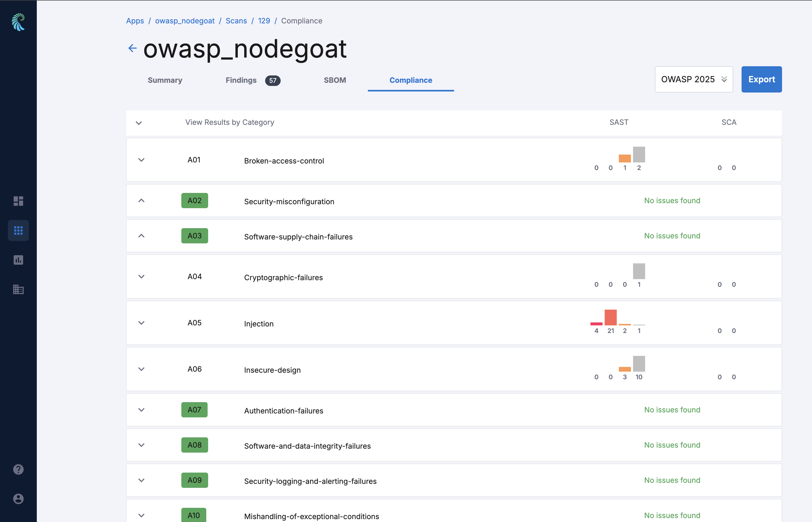The width and height of the screenshot is (812, 522).
Task: Click the green A08 badge
Action: pyautogui.click(x=194, y=445)
